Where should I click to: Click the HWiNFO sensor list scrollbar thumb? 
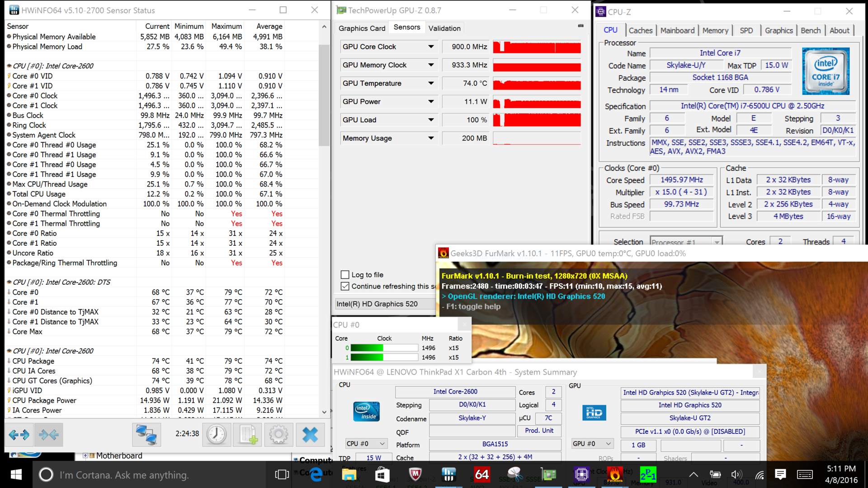[324, 95]
